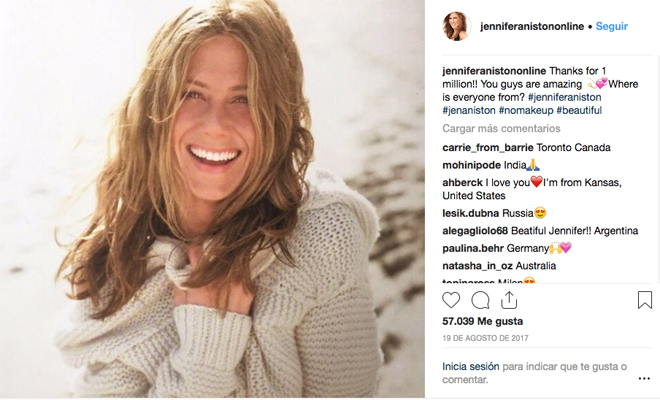
Task: Click the jenniferanistononline profile avatar
Action: [458, 27]
